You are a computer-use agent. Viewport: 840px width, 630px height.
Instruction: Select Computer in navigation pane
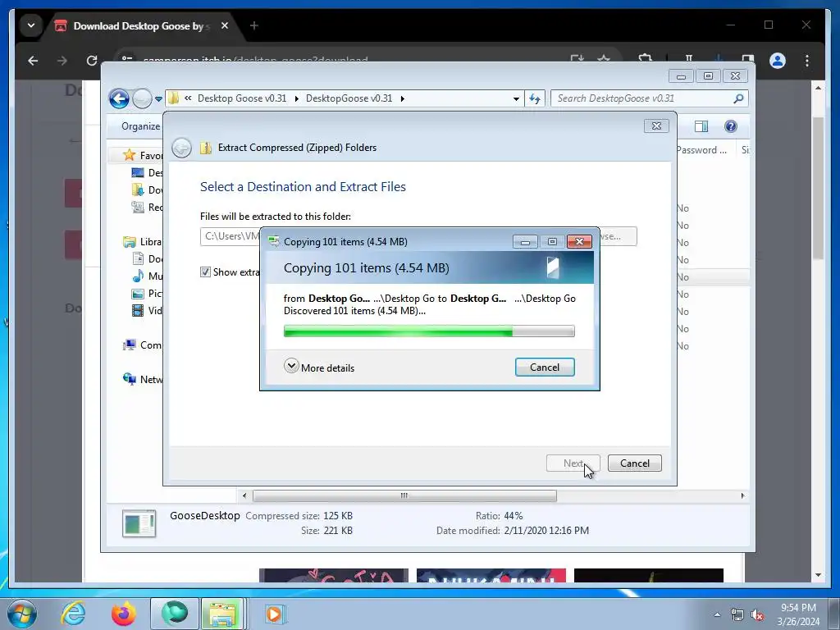tap(143, 345)
